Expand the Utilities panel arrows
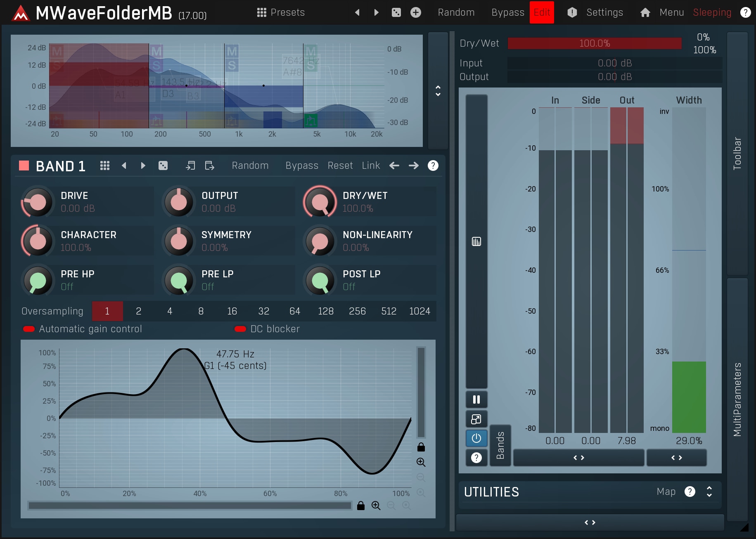This screenshot has width=756, height=539. pos(709,492)
